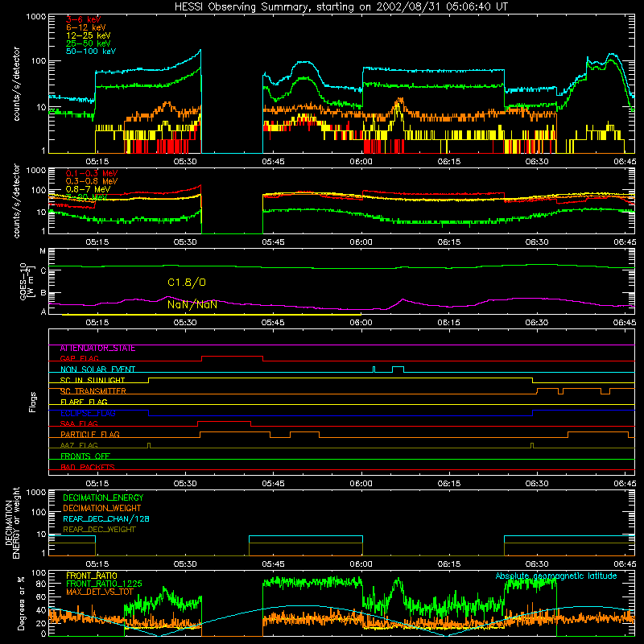Select the DECIMATION_WEIGHT legend label
The image size is (644, 644).
coord(102,508)
